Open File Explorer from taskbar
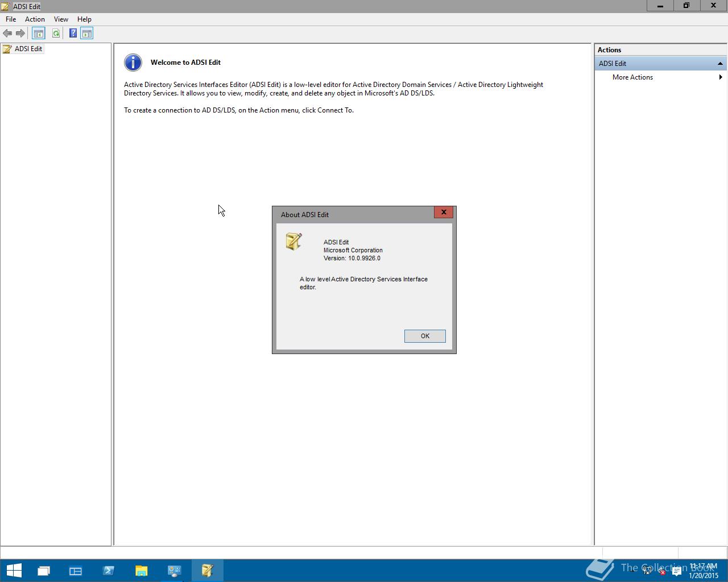The width and height of the screenshot is (728, 582). [141, 571]
